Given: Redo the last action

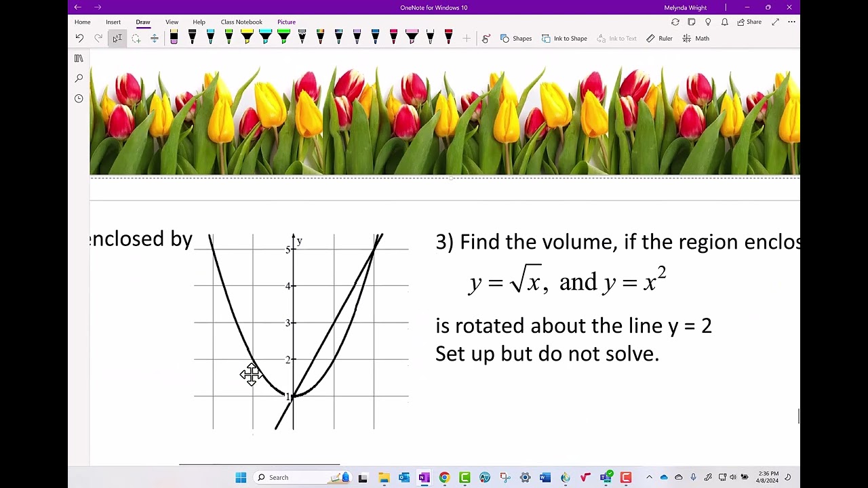Looking at the screenshot, I should (98, 39).
